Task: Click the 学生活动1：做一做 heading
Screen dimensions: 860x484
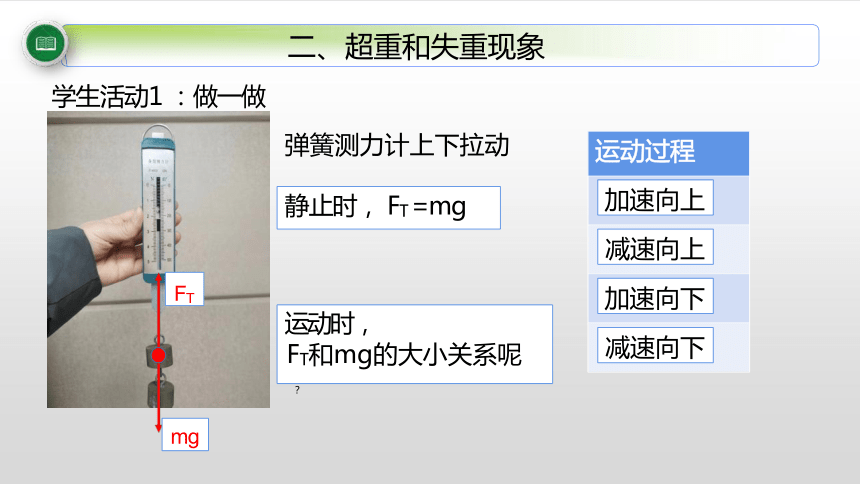Action: click(x=159, y=97)
